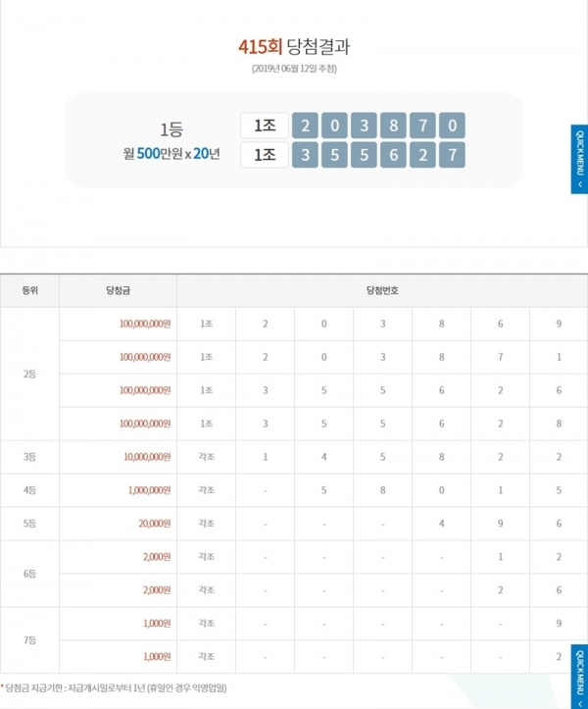
Task: Click the 1등 rank label
Action: coord(171,130)
